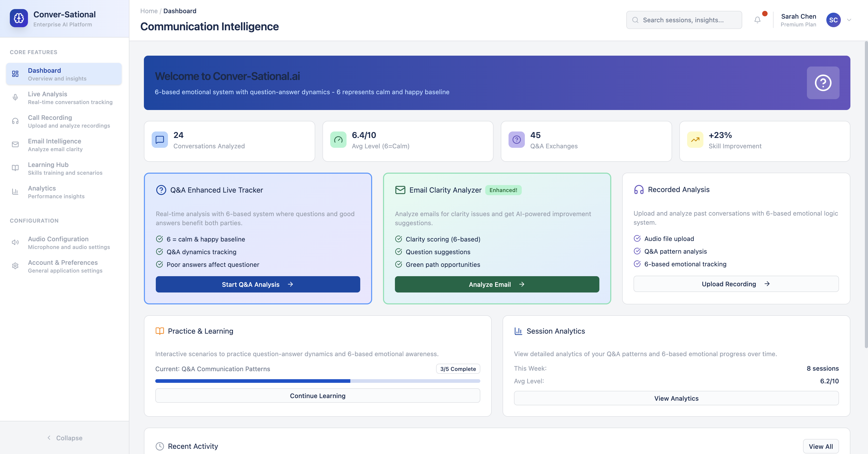This screenshot has height=454, width=868.
Task: Click the Practice & Learning book icon
Action: tap(160, 331)
